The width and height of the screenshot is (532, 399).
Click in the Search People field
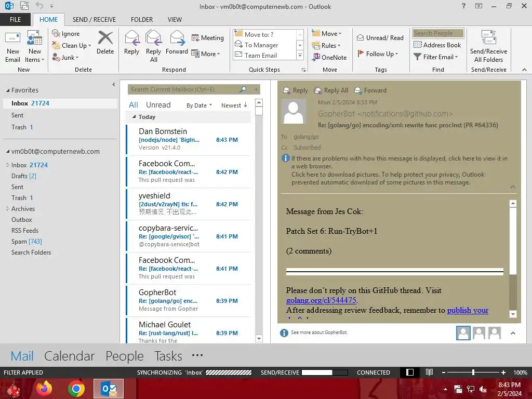(x=438, y=33)
